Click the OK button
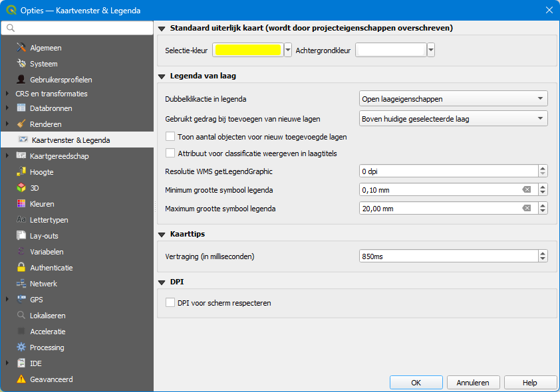This screenshot has height=392, width=560. tap(416, 383)
